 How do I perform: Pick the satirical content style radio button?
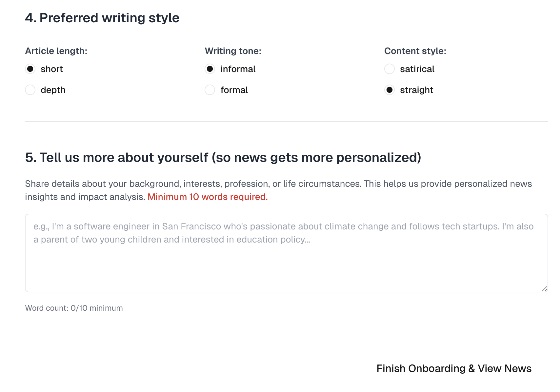(x=390, y=69)
